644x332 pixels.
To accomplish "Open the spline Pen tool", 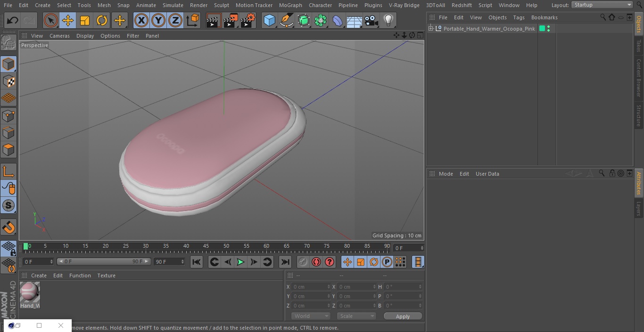I will 287,20.
